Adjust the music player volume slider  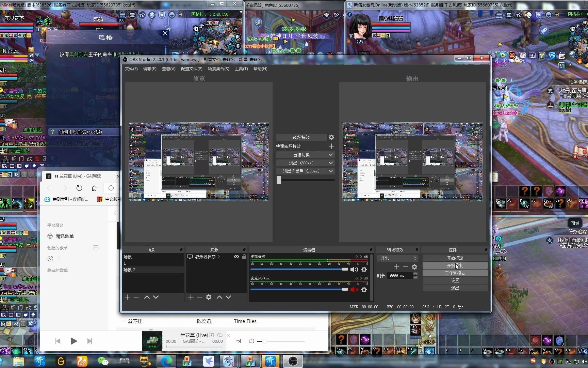pos(281,341)
